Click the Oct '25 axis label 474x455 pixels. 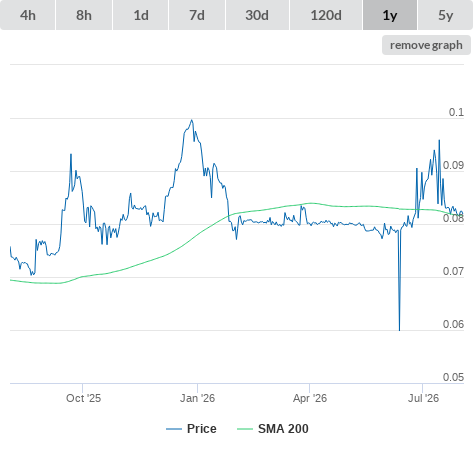[83, 398]
